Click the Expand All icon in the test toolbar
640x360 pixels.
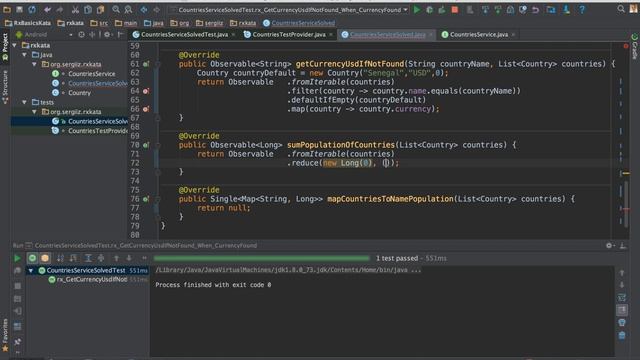88,258
